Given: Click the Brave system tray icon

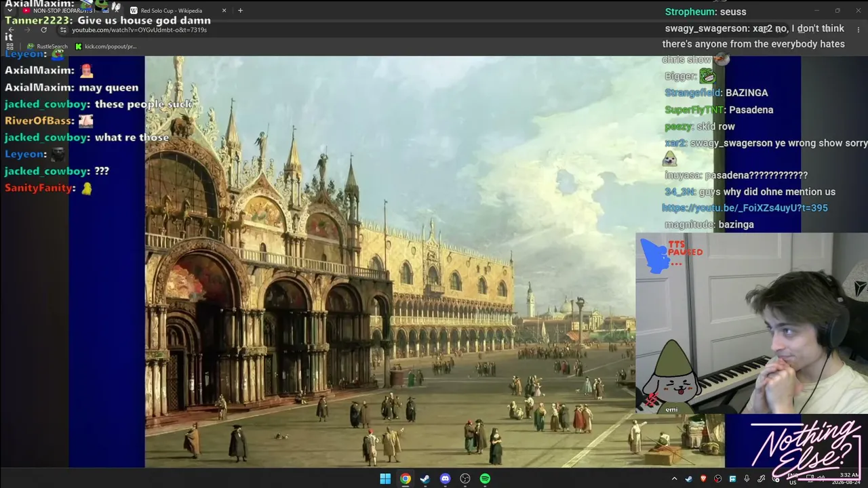Looking at the screenshot, I should (703, 479).
